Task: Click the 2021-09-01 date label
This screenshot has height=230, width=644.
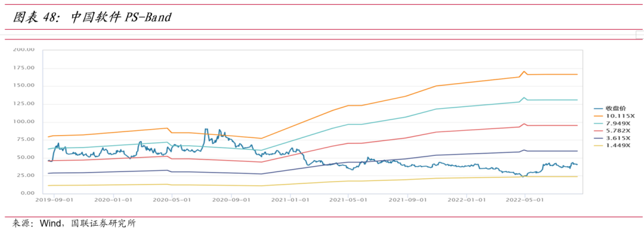Action: [407, 200]
